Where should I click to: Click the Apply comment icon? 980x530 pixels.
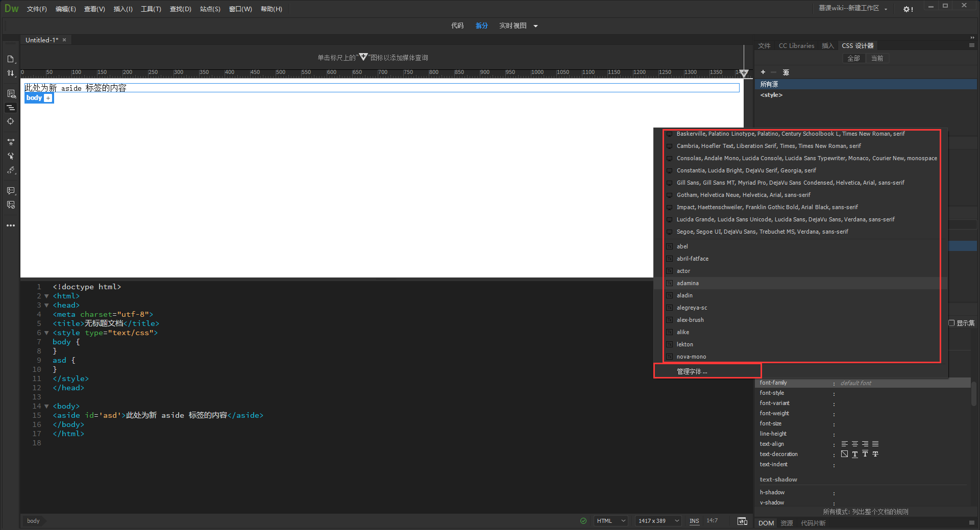[10, 191]
